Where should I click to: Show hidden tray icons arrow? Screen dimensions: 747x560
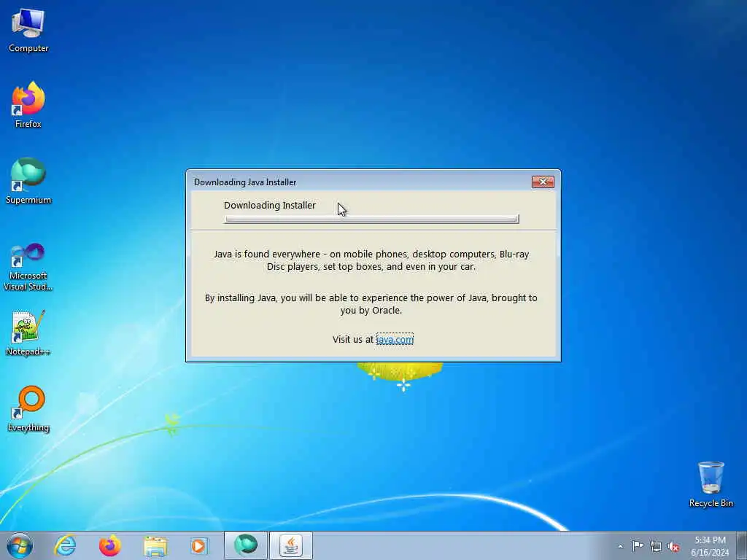[620, 546]
